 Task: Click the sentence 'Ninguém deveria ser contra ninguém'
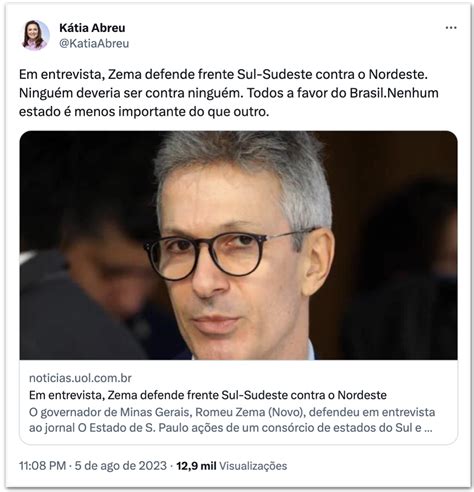129,93
